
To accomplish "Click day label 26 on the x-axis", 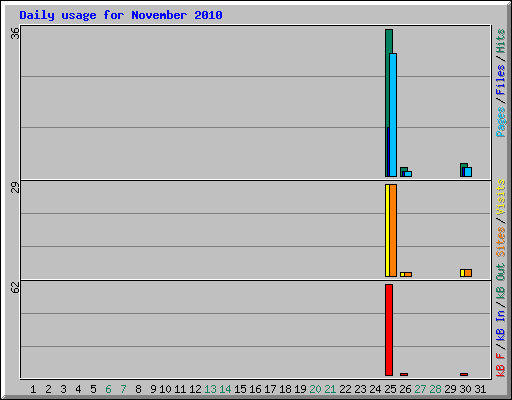I will [405, 389].
